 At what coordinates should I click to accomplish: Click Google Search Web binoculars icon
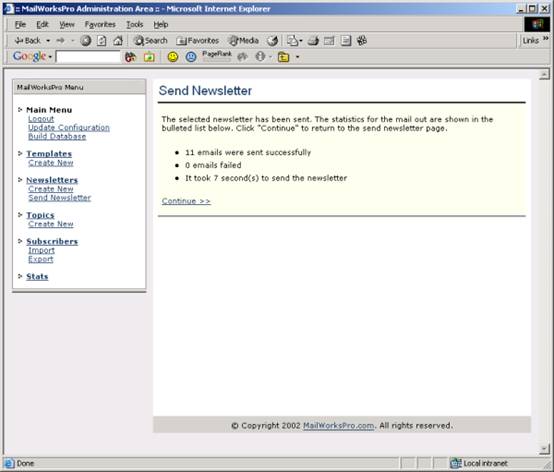coord(130,57)
